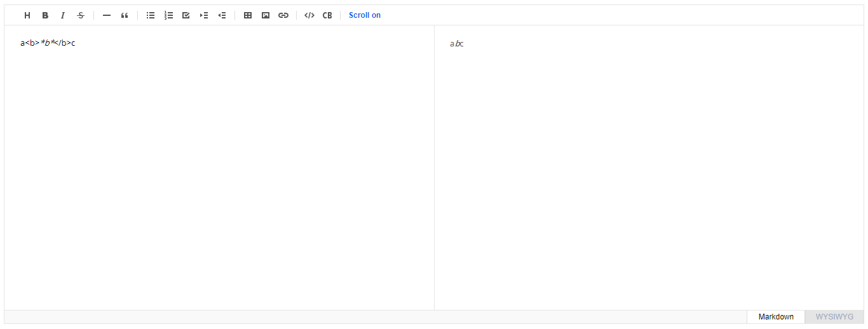Toggle italic formatting
Image resolution: width=868 pixels, height=329 pixels.
[63, 15]
